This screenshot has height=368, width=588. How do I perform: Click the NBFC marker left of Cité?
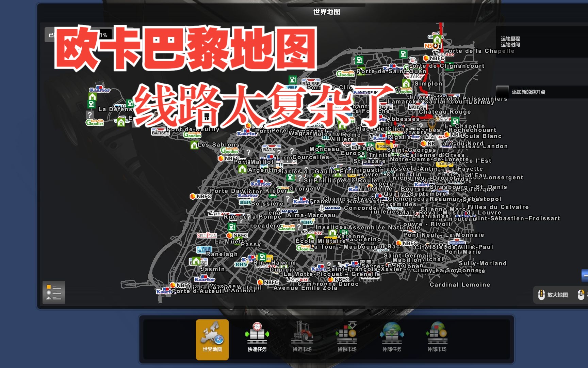pyautogui.click(x=407, y=243)
